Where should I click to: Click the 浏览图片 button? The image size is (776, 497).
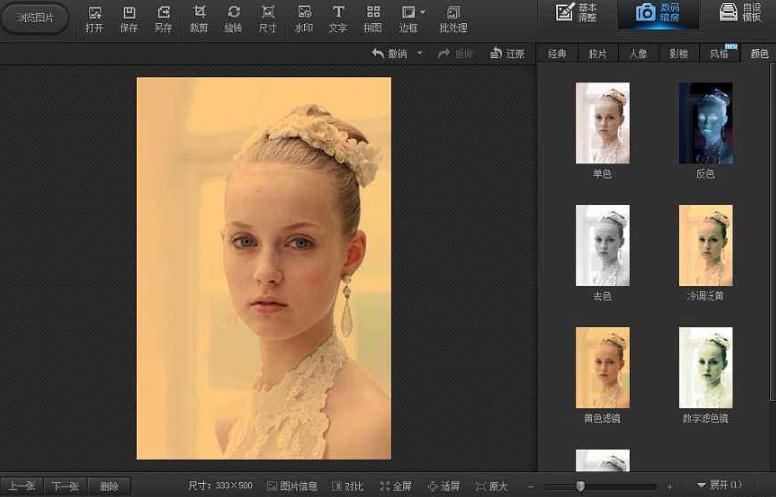[35, 18]
